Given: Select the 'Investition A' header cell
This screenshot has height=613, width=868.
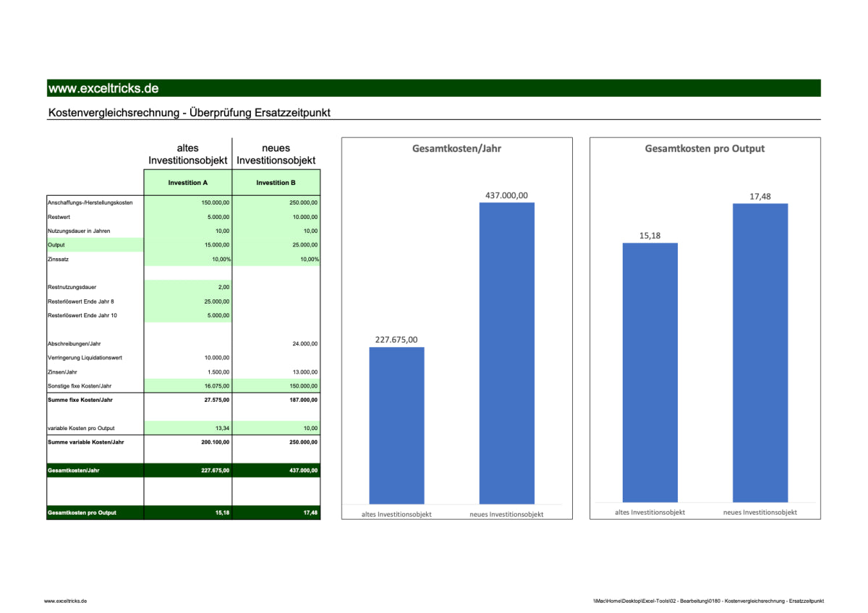Looking at the screenshot, I should [x=188, y=183].
